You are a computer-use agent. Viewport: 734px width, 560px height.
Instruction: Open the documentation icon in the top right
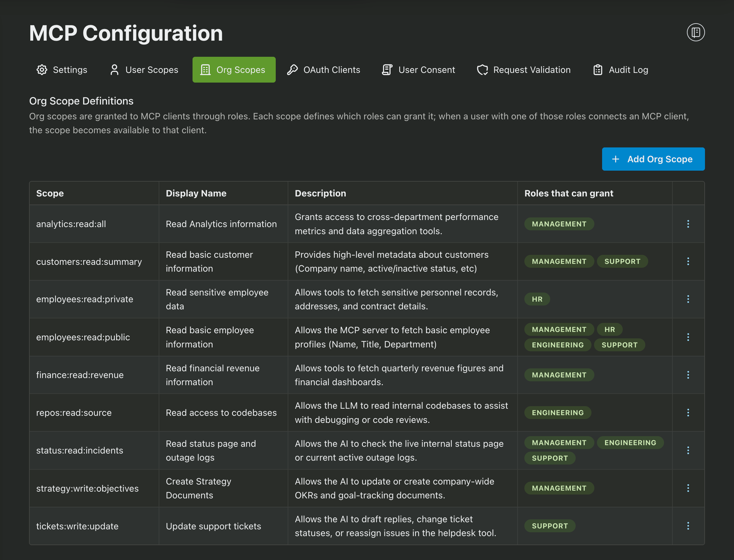tap(695, 32)
